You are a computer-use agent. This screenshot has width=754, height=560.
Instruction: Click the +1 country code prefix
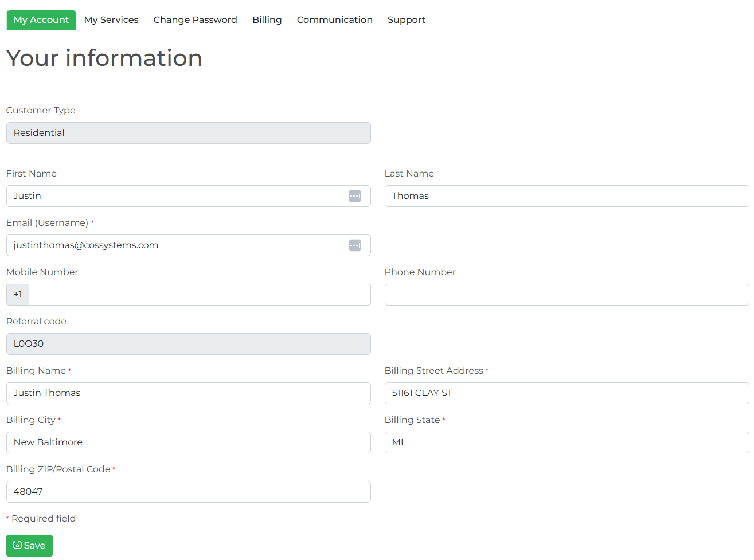pos(18,295)
